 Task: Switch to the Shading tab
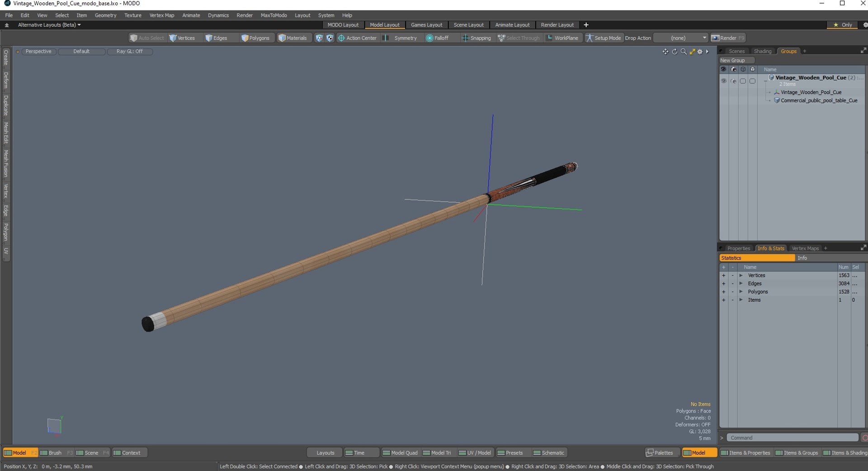click(763, 51)
